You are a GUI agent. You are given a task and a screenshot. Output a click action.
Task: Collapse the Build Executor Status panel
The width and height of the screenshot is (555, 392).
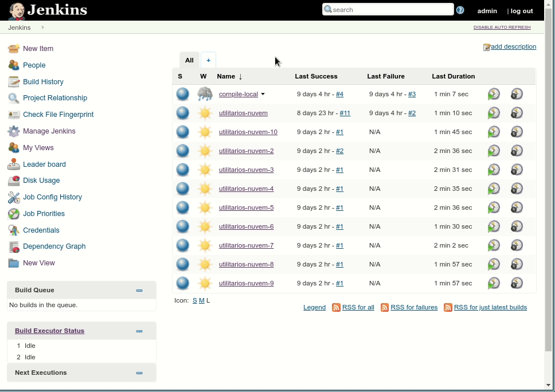point(139,331)
